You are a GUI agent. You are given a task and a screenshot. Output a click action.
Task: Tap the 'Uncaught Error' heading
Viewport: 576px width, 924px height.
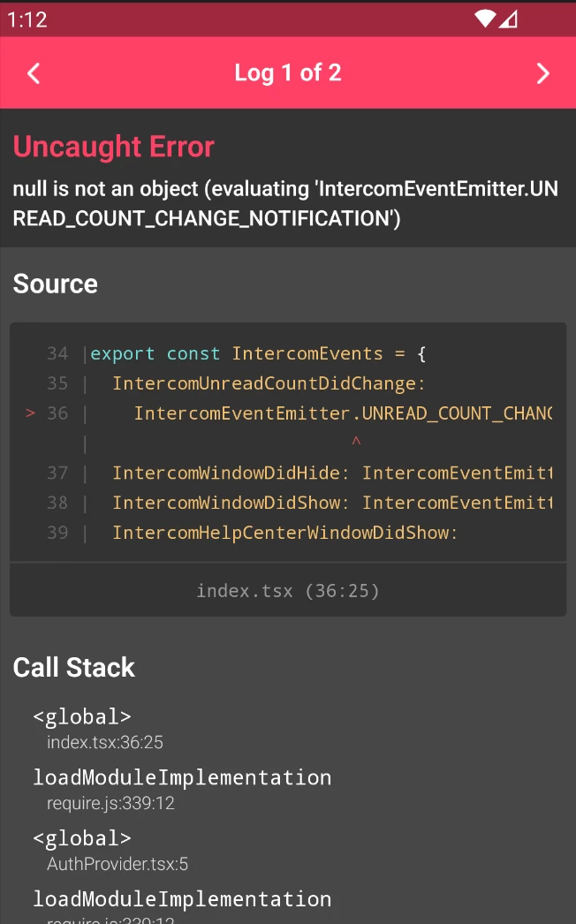(114, 147)
